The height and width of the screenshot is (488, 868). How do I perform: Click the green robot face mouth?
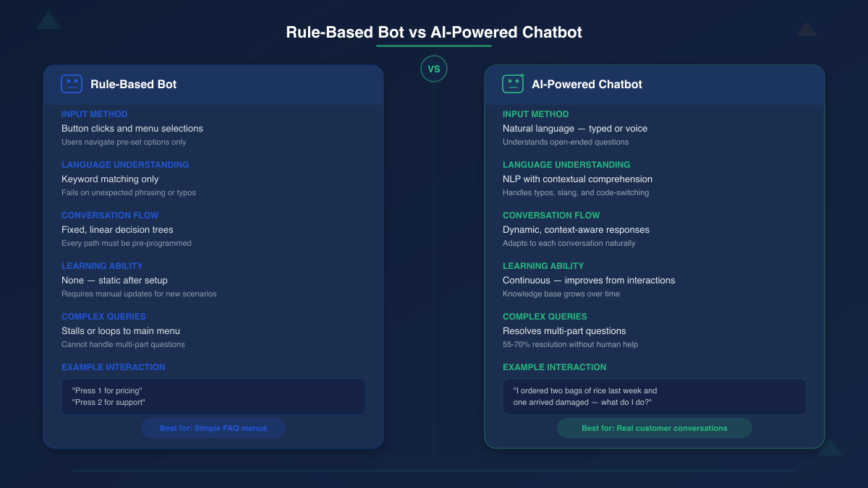point(513,87)
